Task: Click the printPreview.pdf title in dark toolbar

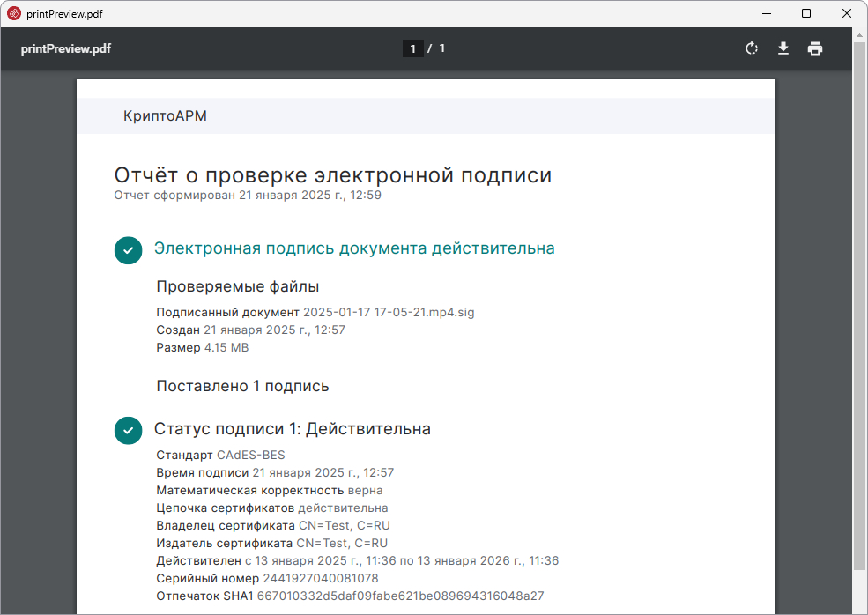Action: click(66, 48)
